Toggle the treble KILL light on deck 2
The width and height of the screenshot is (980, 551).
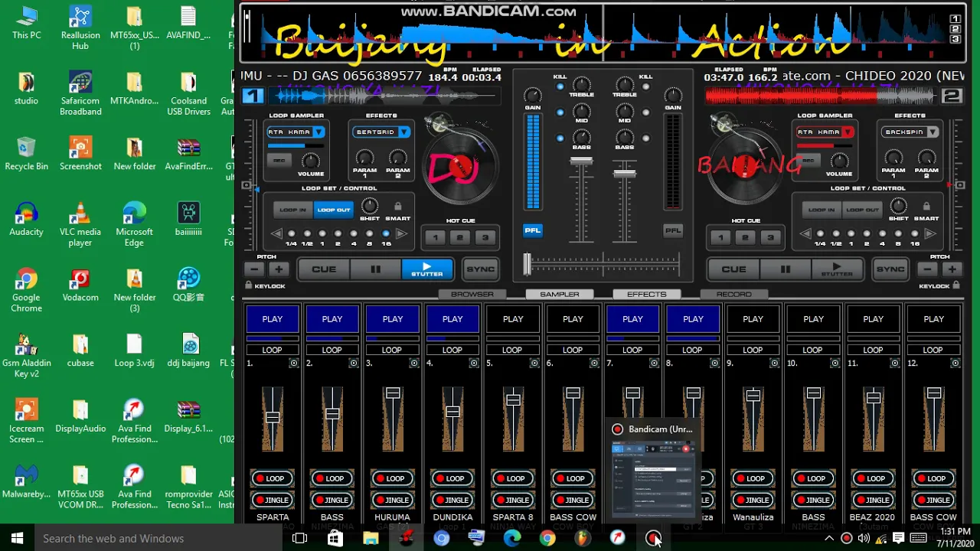tap(645, 86)
